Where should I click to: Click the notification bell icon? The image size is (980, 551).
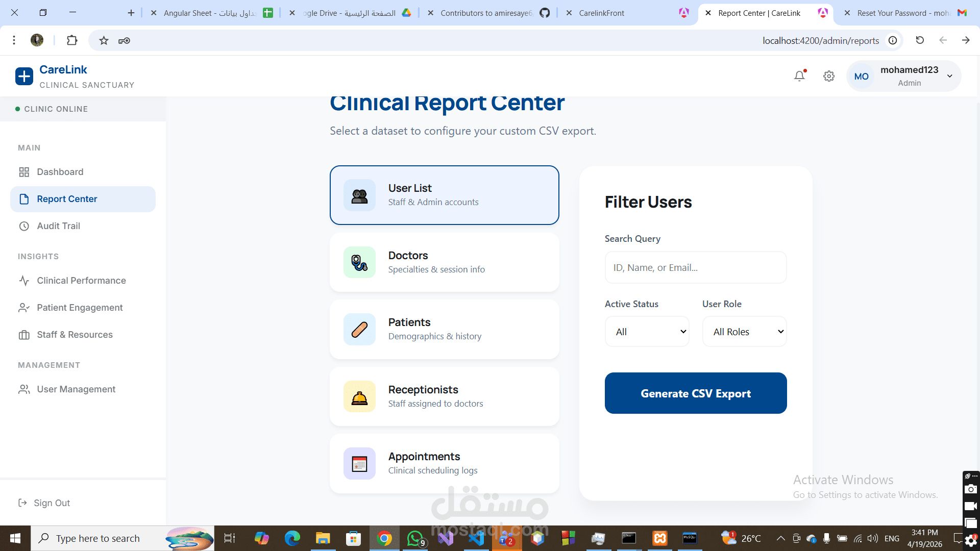pos(799,76)
